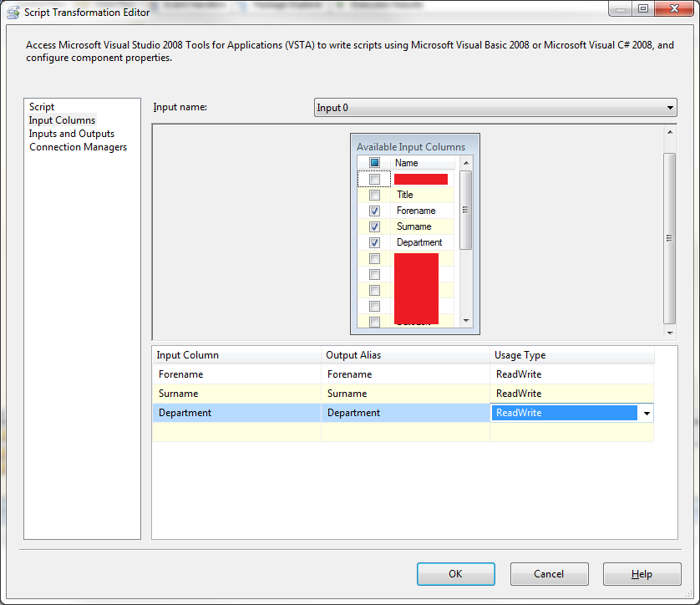This screenshot has width=700, height=605.
Task: Click the Forename Output Alias cell
Action: coord(404,374)
